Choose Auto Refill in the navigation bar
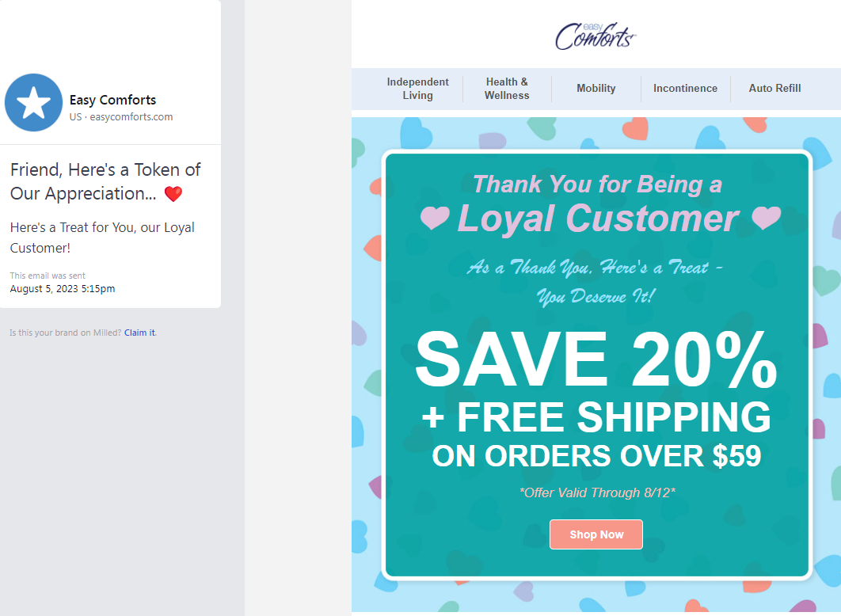The width and height of the screenshot is (841, 616). tap(774, 89)
